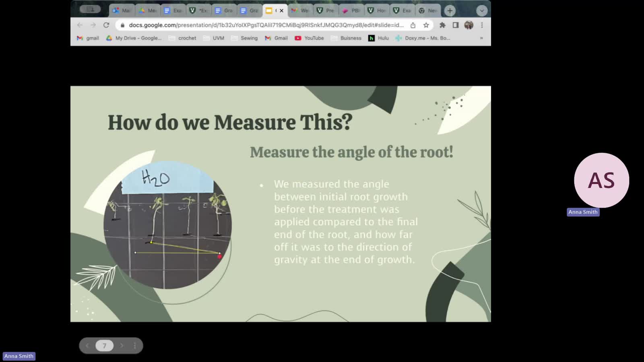644x362 pixels.
Task: Show hidden bookmarks with the overflow chevron
Action: tap(481, 38)
